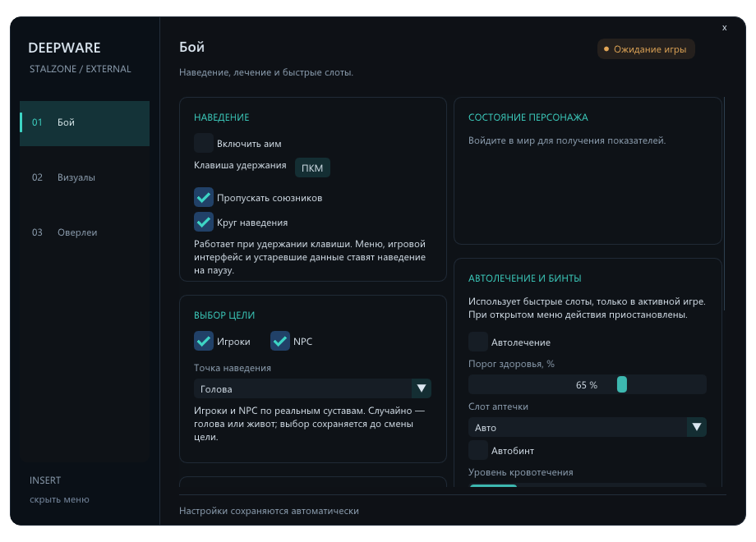The height and width of the screenshot is (542, 756).
Task: Expand the Авто medkit slot dropdown
Action: 588,427
